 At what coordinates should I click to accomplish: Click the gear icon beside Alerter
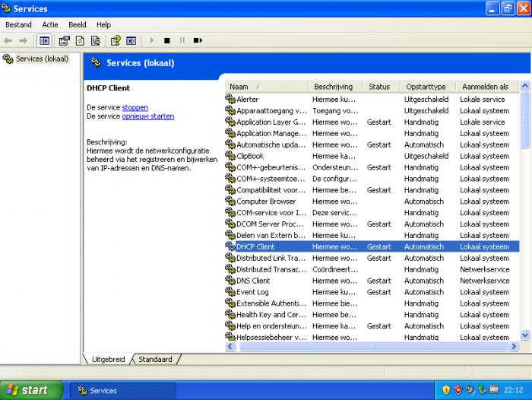coord(230,99)
